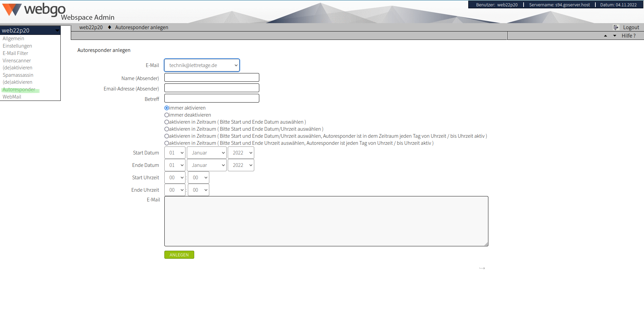This screenshot has height=309, width=644.
Task: Click the webgo logo icon
Action: (12, 9)
